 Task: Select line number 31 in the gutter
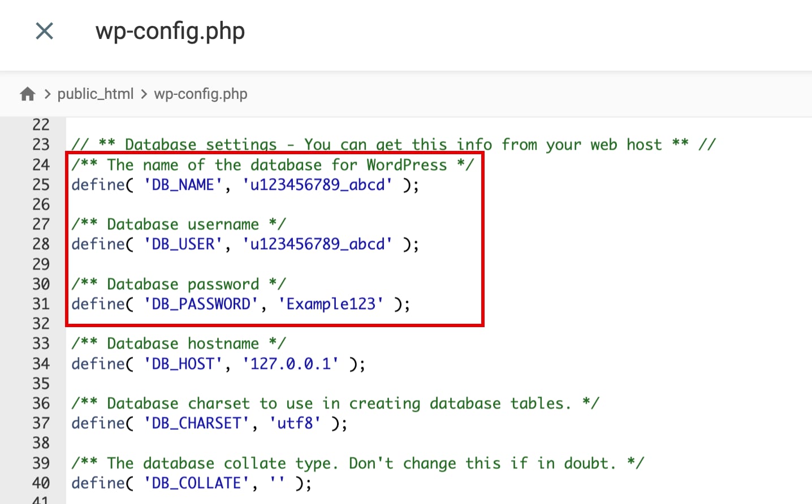[41, 303]
